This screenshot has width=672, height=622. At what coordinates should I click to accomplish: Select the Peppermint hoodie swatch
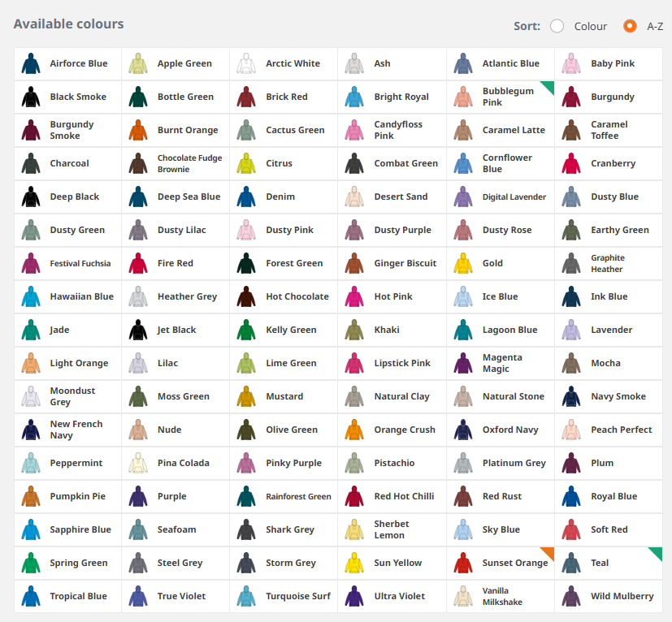pos(67,463)
